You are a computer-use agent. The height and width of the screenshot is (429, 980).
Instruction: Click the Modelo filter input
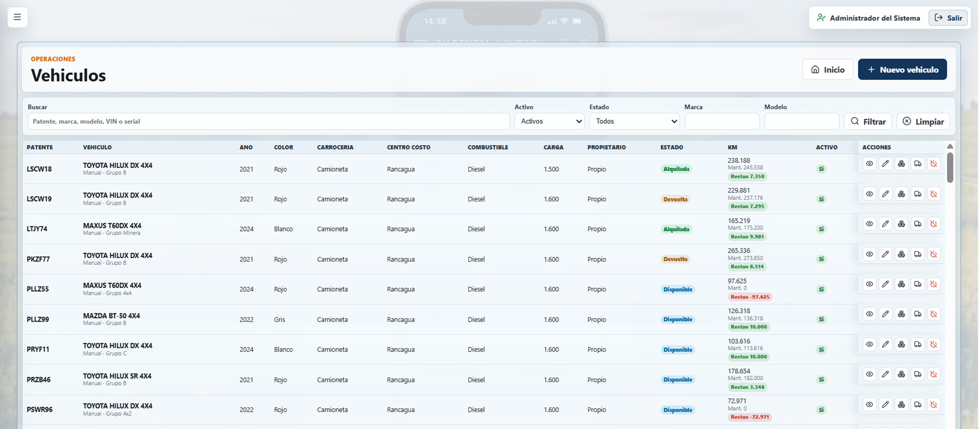coord(802,121)
